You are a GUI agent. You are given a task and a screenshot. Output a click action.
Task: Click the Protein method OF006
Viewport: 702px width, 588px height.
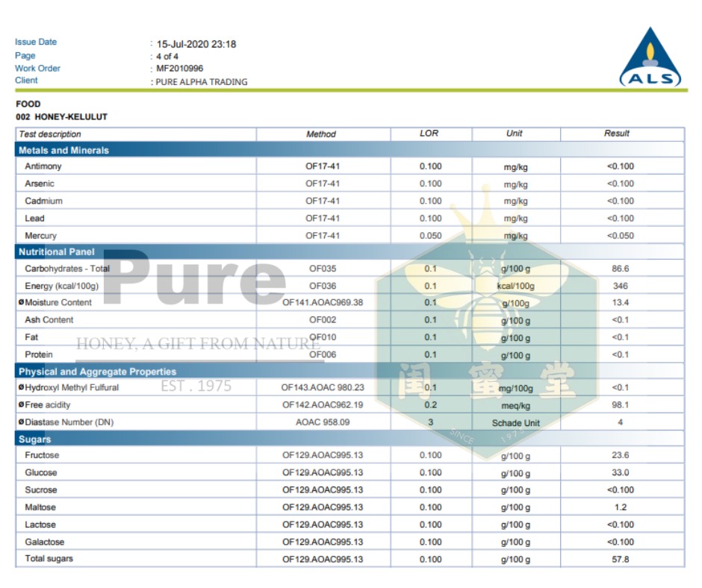(x=323, y=355)
